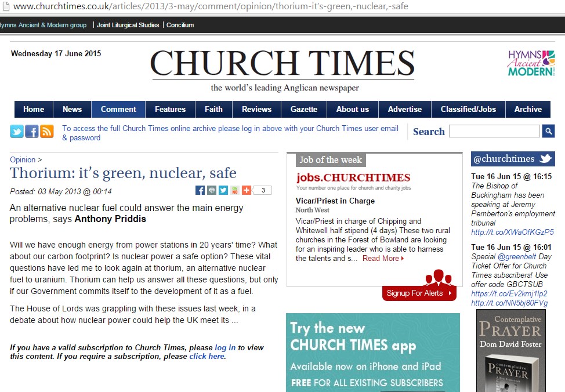Click the page icon in the address bar

pos(5,6)
